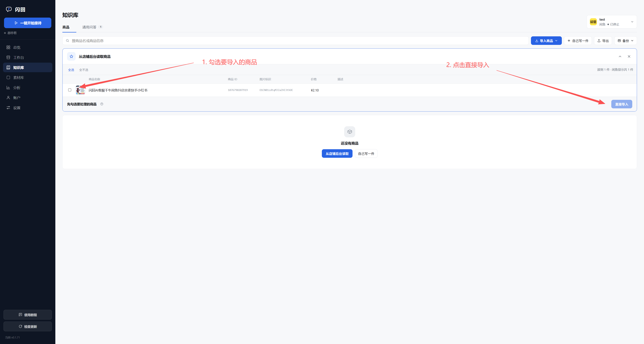644x344 pixels.
Task: Select 知识库 in the sidebar
Action: (28, 67)
